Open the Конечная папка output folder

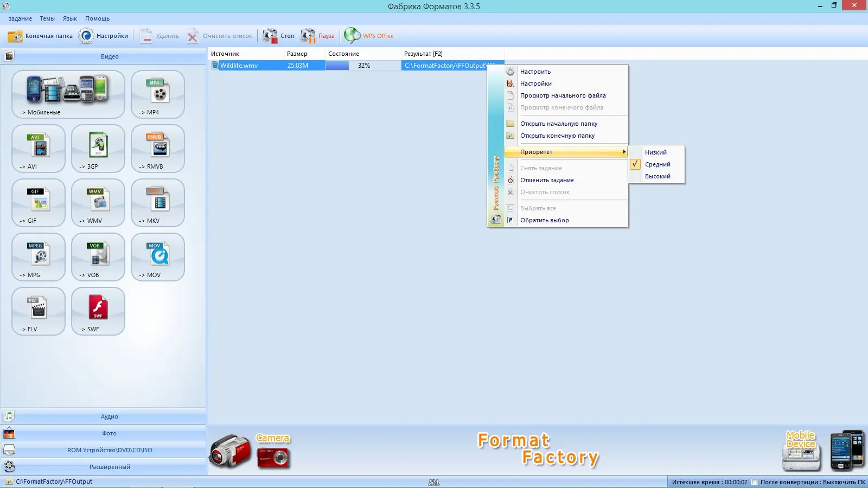(40, 36)
